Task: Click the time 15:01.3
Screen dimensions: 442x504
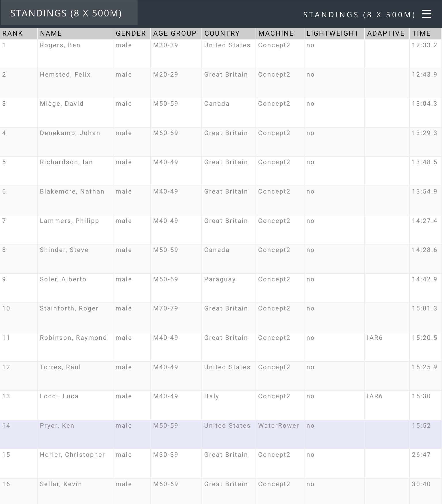Action: coord(424,308)
